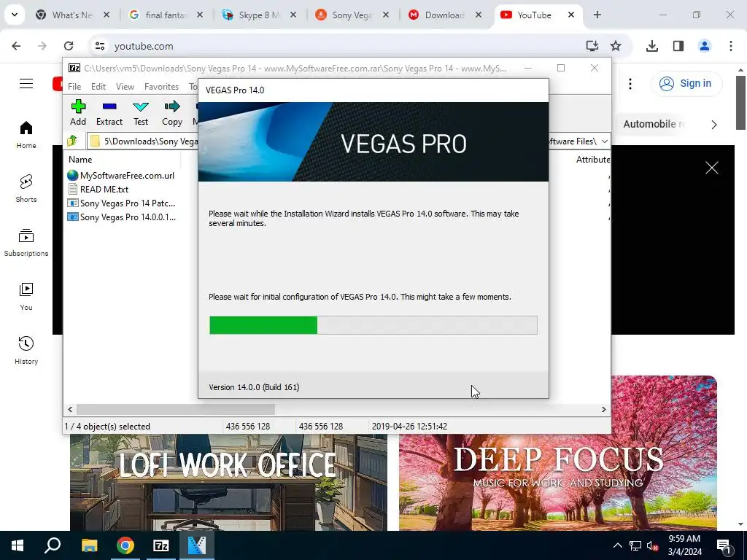Bookmark this page with the star
This screenshot has height=560, width=747.
[x=616, y=46]
